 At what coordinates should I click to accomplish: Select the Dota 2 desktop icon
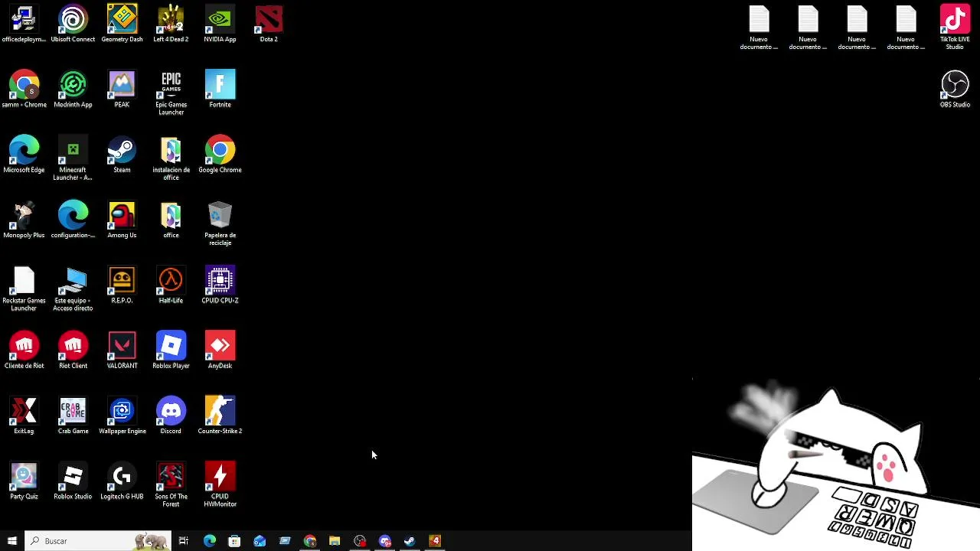pyautogui.click(x=269, y=24)
